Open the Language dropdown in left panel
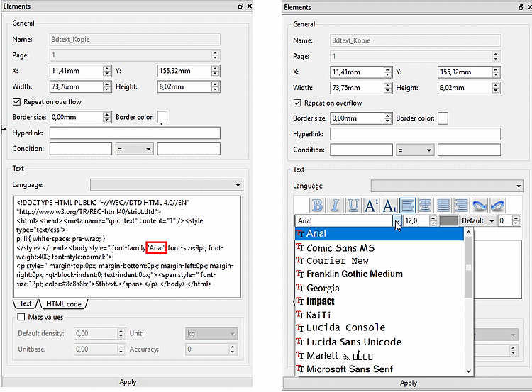Image resolution: width=532 pixels, height=392 pixels. (x=167, y=185)
